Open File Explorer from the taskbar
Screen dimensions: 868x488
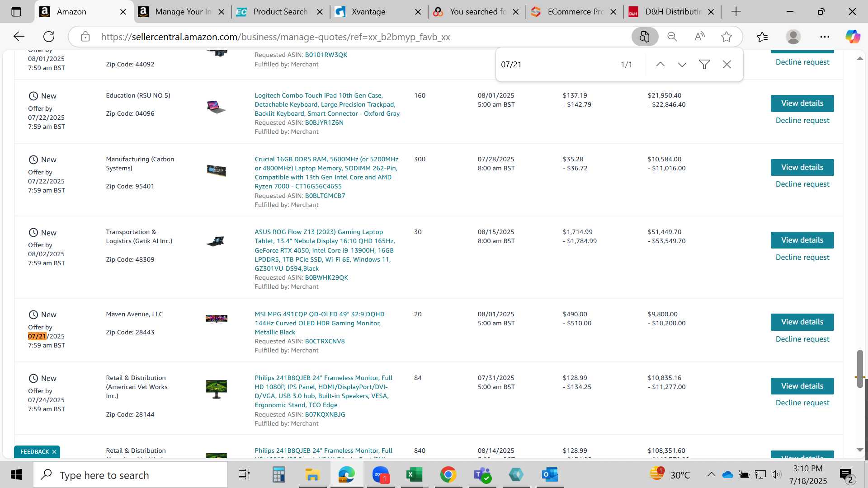(x=312, y=475)
